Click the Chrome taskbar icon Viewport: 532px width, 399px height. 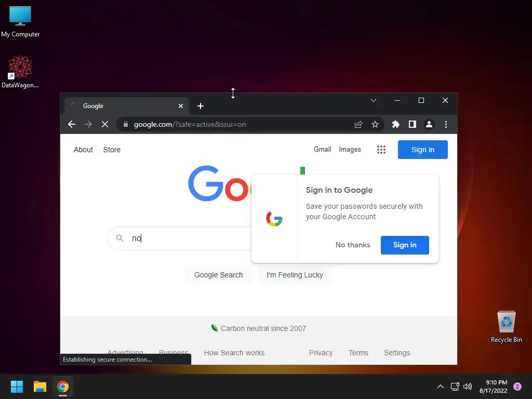63,387
